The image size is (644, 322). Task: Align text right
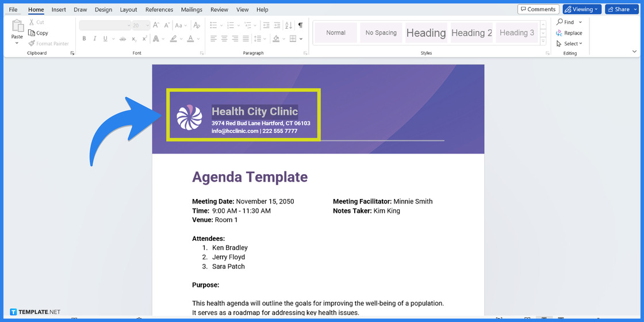pyautogui.click(x=235, y=39)
